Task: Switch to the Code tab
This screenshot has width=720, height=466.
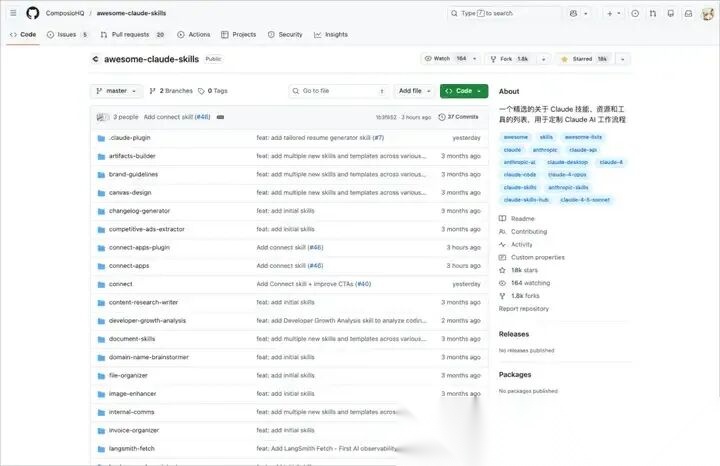Action: point(23,34)
